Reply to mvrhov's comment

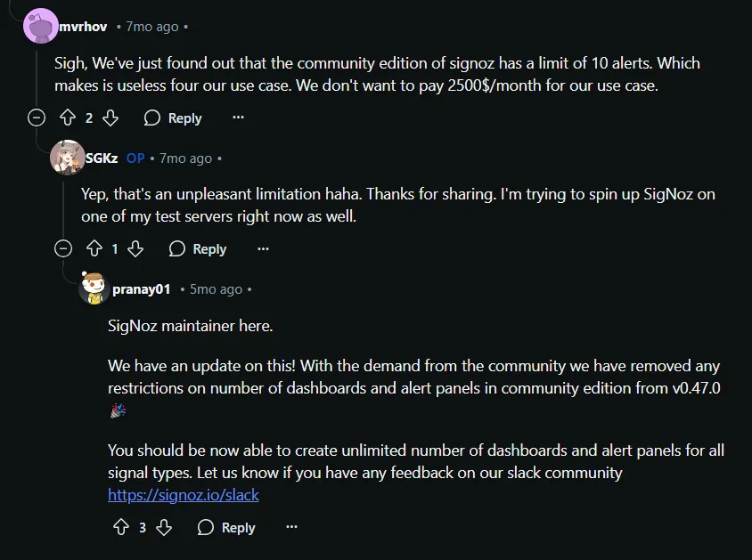(x=173, y=118)
